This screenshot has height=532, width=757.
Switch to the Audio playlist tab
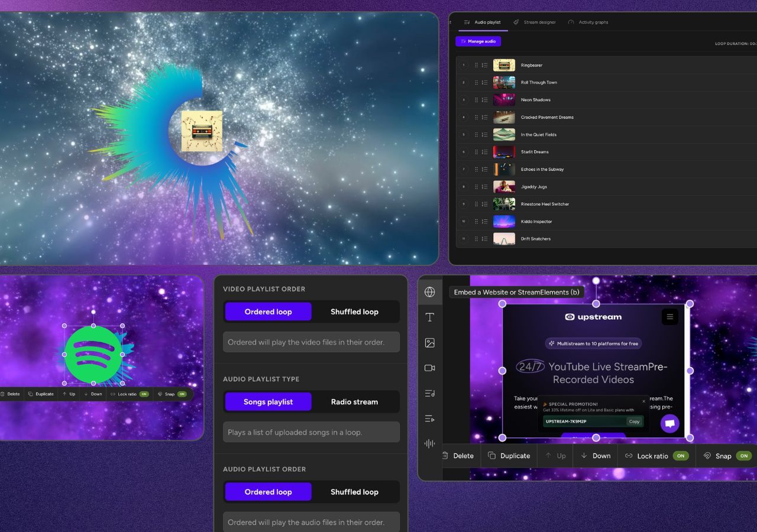(483, 22)
